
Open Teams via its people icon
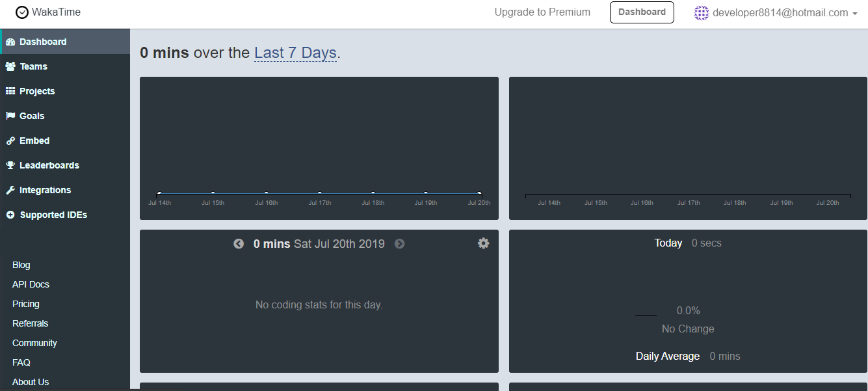[x=10, y=66]
